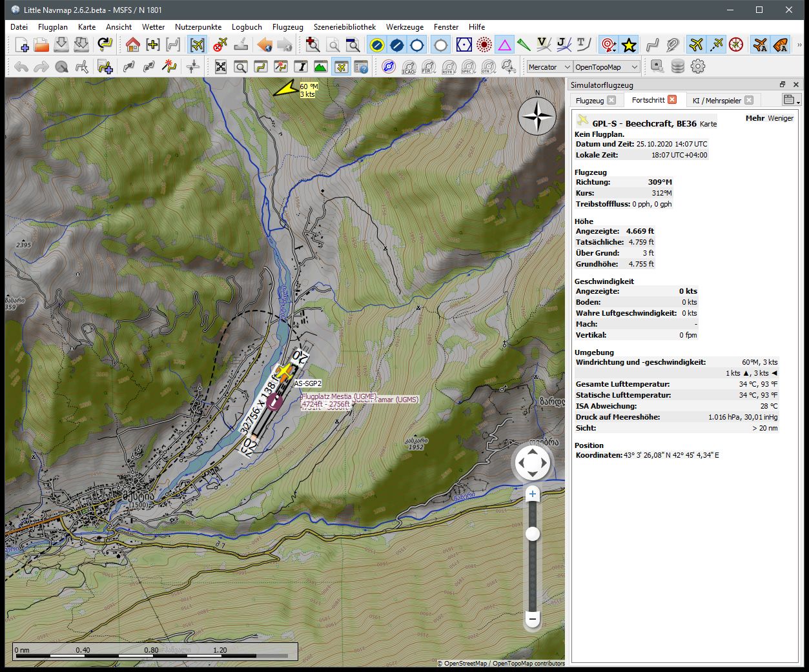Open the elevation profile window icon
The width and height of the screenshot is (809, 672).
pyautogui.click(x=320, y=66)
